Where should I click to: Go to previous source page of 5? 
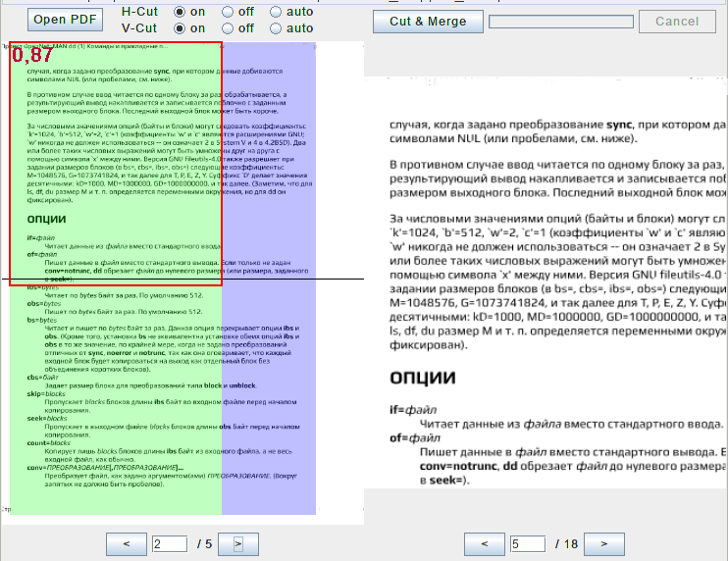[127, 543]
